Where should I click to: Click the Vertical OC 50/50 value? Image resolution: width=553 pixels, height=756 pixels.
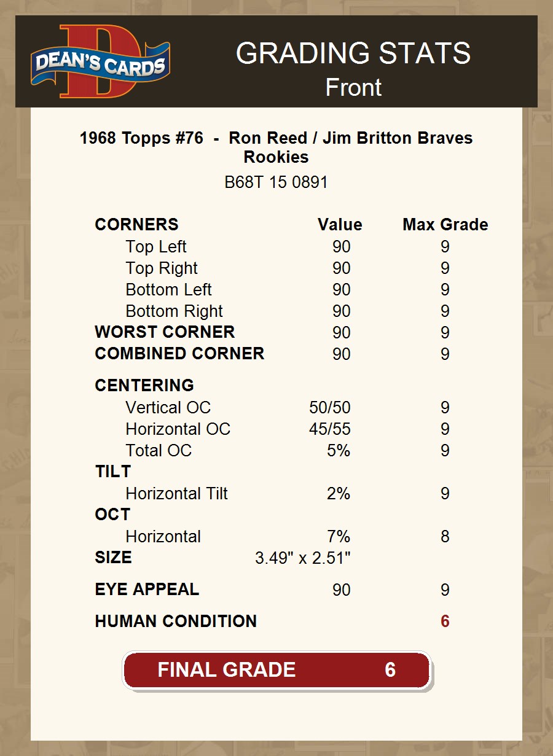click(329, 408)
